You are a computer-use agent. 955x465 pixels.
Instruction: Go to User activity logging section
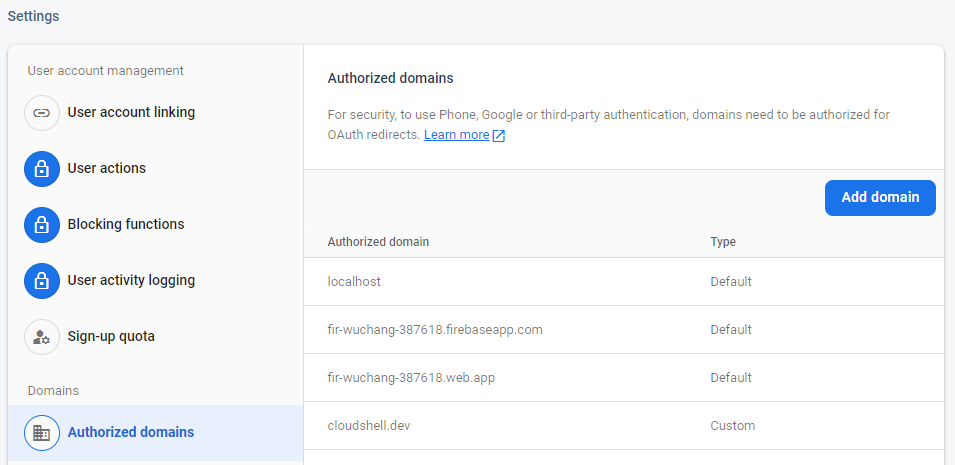(x=131, y=281)
